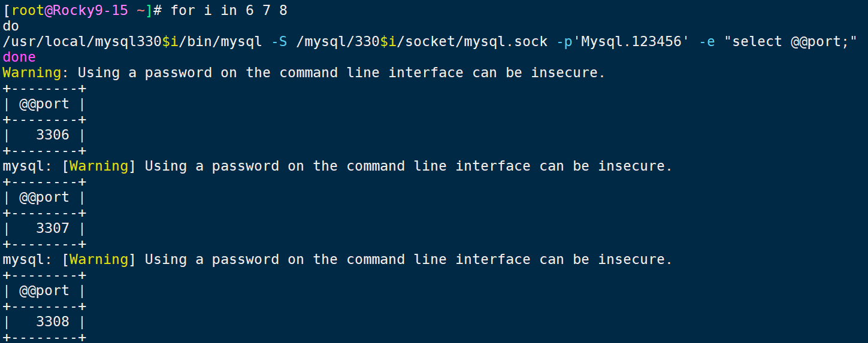Click the port value 3308
Image resolution: width=868 pixels, height=343 pixels.
(x=53, y=321)
